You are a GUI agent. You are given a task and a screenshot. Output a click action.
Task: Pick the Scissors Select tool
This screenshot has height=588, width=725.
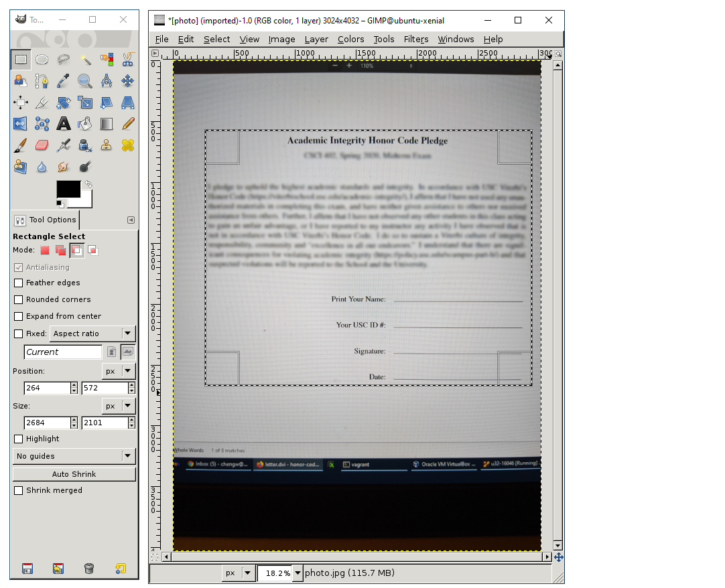click(x=127, y=60)
